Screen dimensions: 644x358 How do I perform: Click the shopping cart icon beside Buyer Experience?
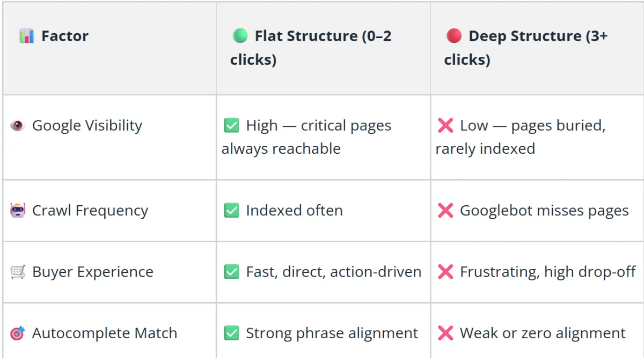click(18, 272)
